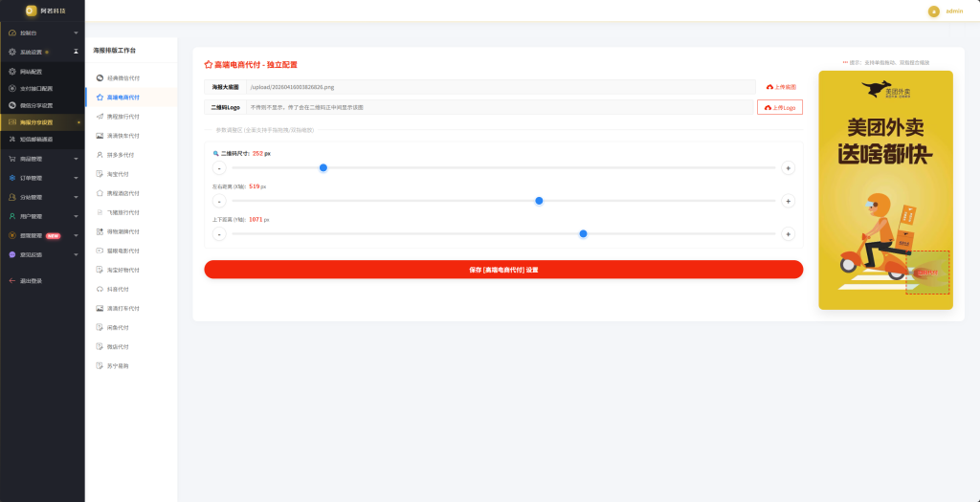Expand the 分站管理 menu arrow
Viewport: 980px width, 502px height.
pos(77,197)
